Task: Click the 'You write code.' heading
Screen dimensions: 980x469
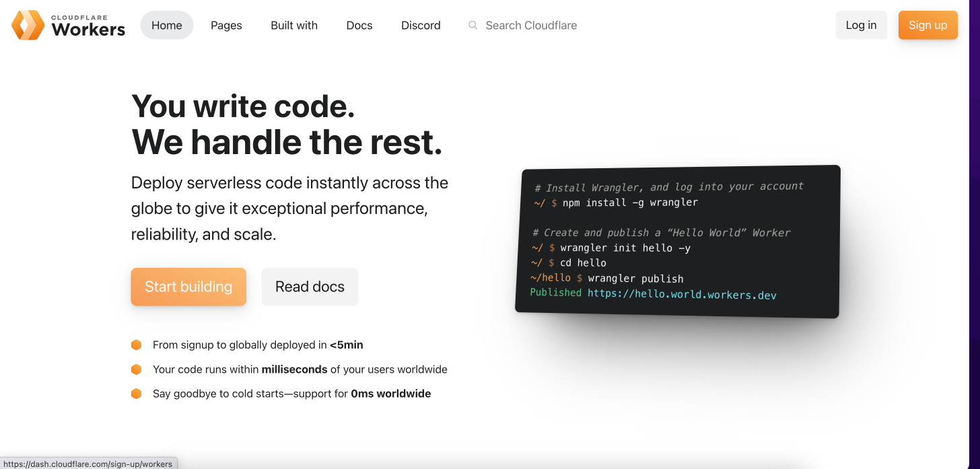Action: (x=243, y=106)
